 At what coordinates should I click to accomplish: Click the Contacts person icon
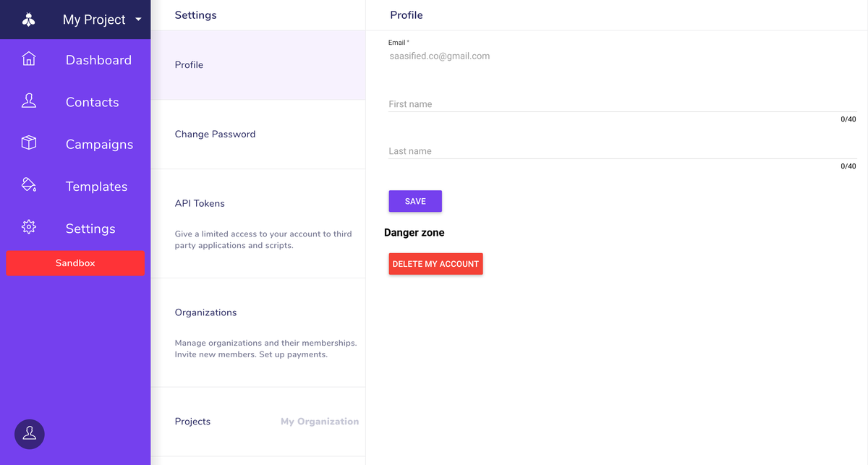29,101
